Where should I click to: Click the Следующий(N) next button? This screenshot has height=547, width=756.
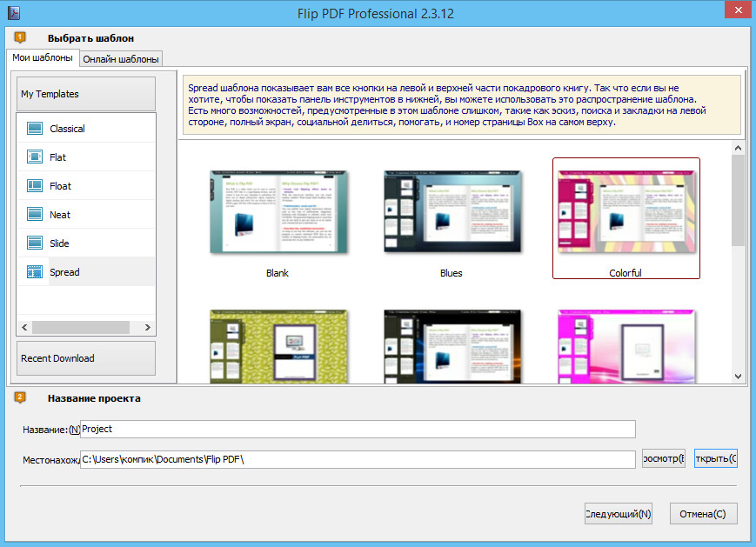[x=618, y=514]
